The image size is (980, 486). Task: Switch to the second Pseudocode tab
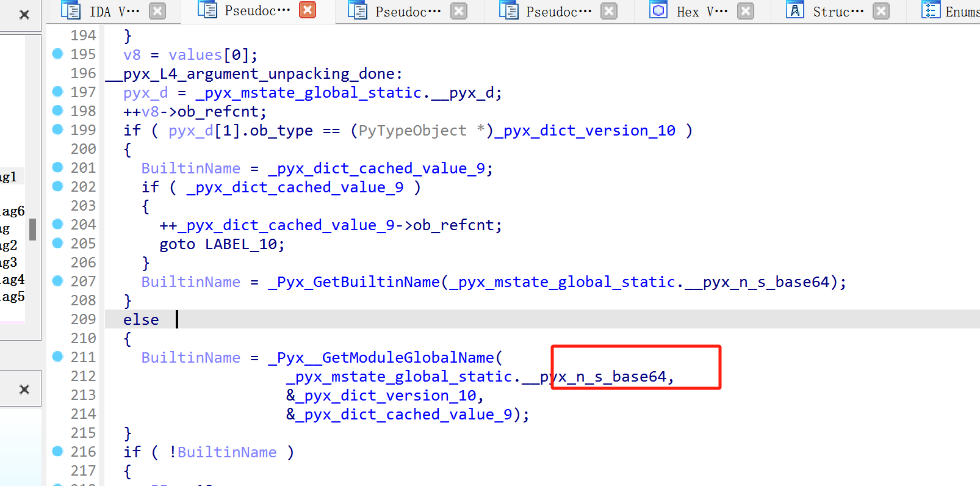click(408, 12)
